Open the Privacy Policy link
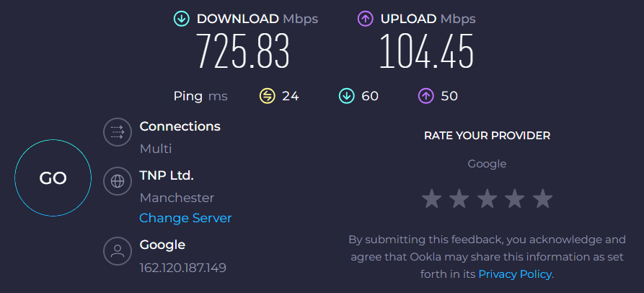 tap(515, 274)
